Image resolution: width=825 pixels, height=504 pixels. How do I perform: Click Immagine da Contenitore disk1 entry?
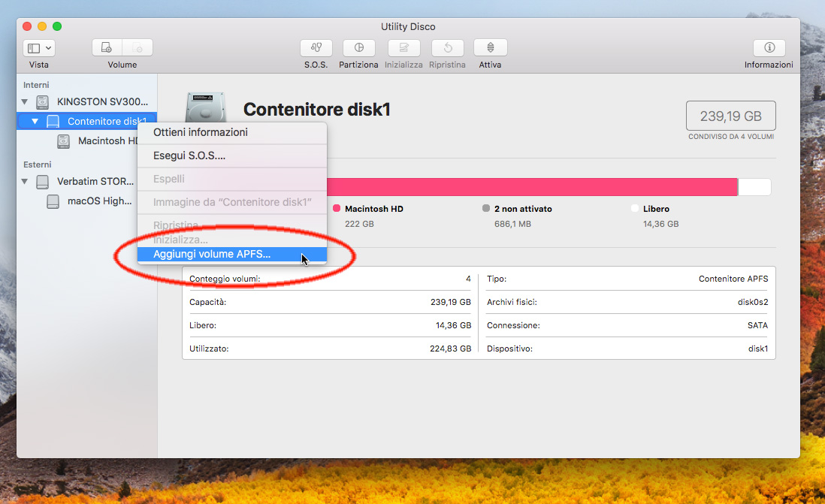point(232,202)
